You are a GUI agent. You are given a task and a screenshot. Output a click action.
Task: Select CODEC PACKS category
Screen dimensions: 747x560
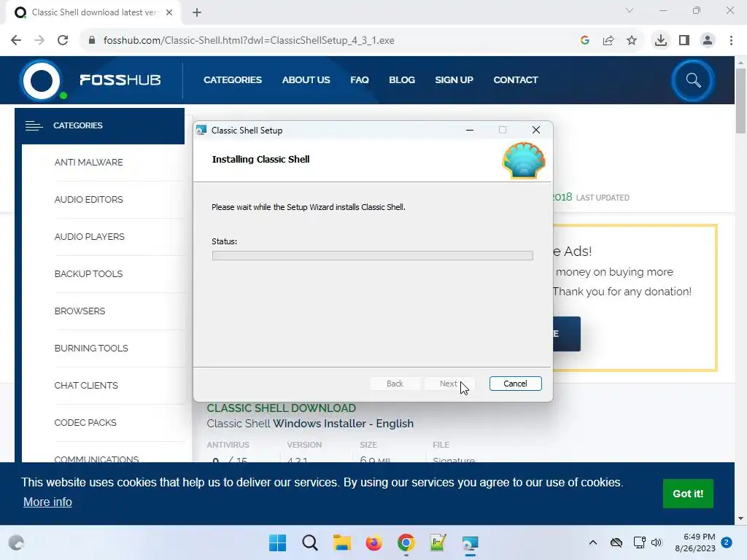85,422
